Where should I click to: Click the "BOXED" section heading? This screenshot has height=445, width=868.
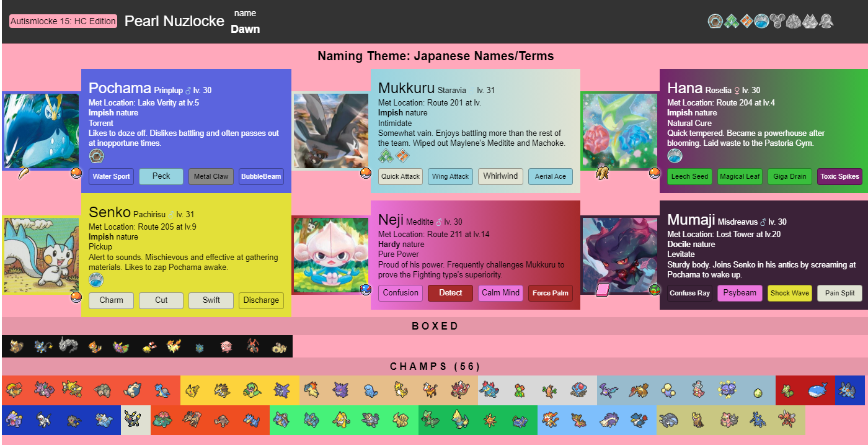click(435, 326)
